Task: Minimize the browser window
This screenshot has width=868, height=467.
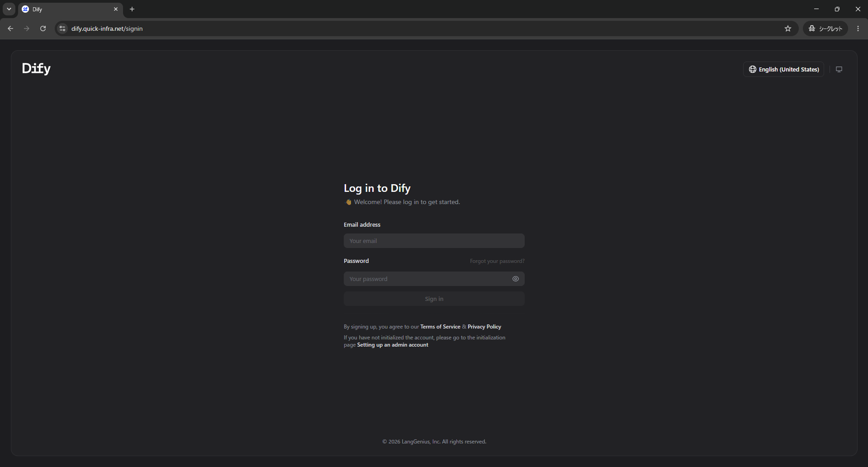Action: coord(816,9)
